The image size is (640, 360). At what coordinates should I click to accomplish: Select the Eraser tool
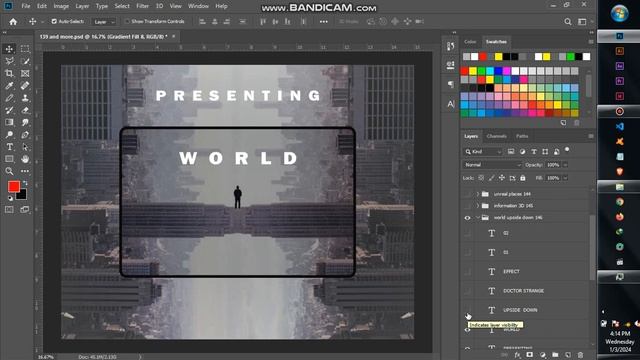click(x=25, y=110)
